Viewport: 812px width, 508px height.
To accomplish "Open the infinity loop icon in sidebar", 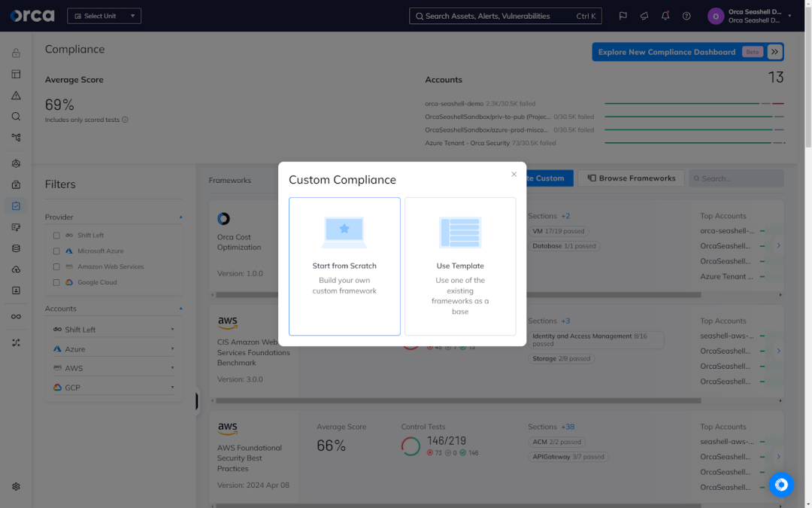I will click(16, 317).
